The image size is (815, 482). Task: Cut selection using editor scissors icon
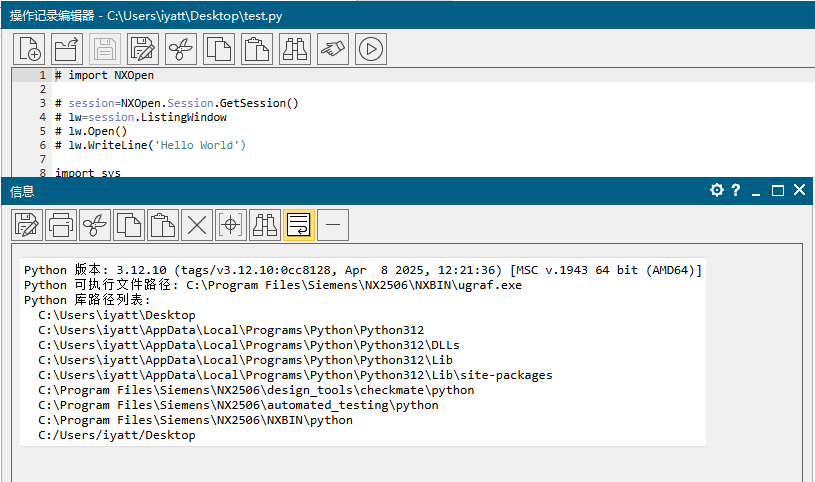pyautogui.click(x=181, y=48)
